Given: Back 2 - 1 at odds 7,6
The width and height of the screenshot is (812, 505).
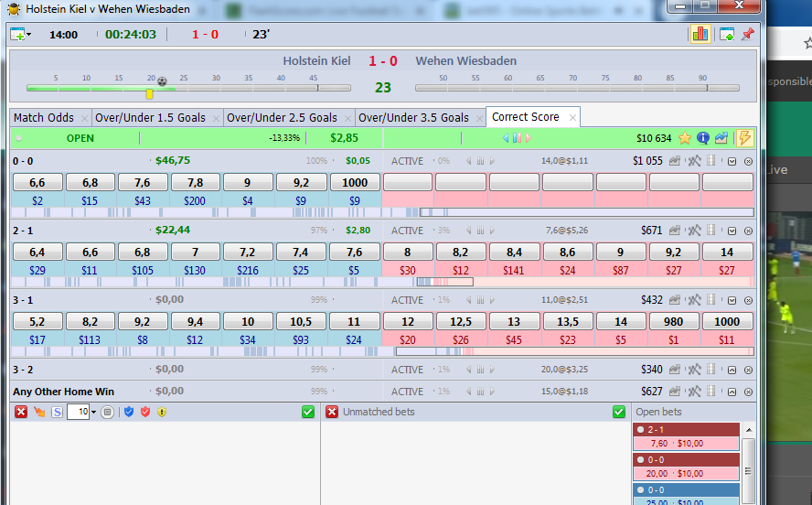Looking at the screenshot, I should [354, 252].
